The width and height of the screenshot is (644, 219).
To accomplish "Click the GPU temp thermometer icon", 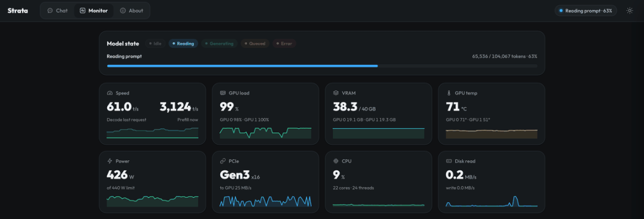I will click(448, 93).
